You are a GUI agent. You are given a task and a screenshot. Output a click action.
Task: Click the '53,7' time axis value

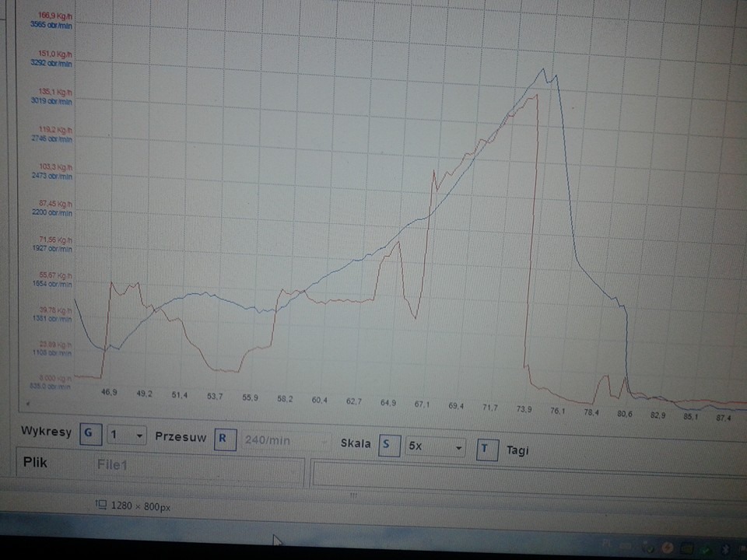tap(215, 396)
